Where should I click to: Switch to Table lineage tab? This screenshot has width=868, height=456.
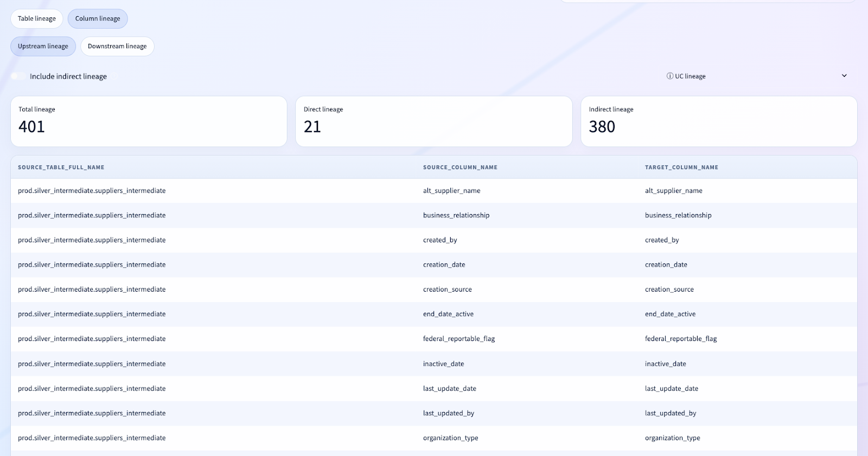pyautogui.click(x=37, y=19)
